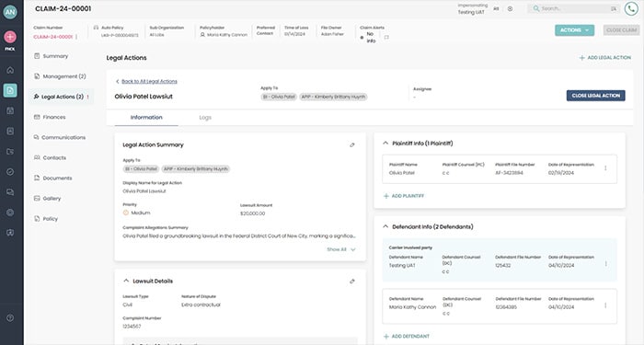Click ADD PLAINTIFF
Viewport: 644px width, 345px height.
tap(403, 196)
